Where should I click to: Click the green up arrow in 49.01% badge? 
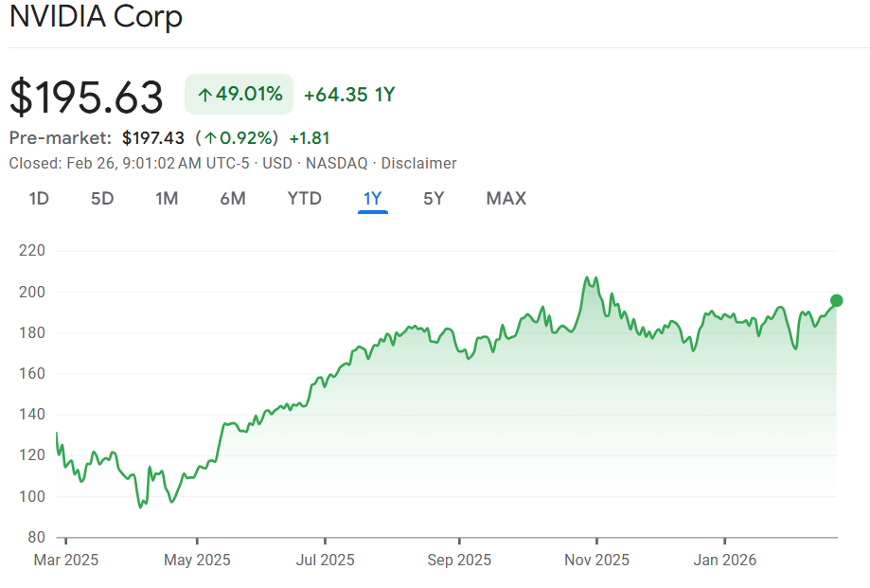pyautogui.click(x=204, y=95)
